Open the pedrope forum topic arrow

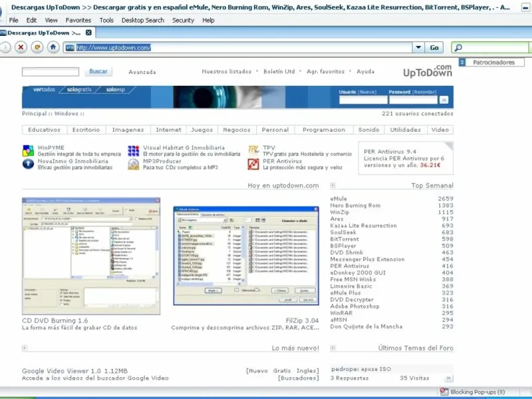449,378
